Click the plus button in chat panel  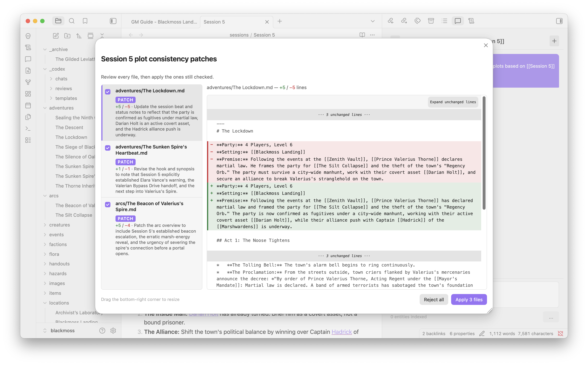pyautogui.click(x=554, y=41)
